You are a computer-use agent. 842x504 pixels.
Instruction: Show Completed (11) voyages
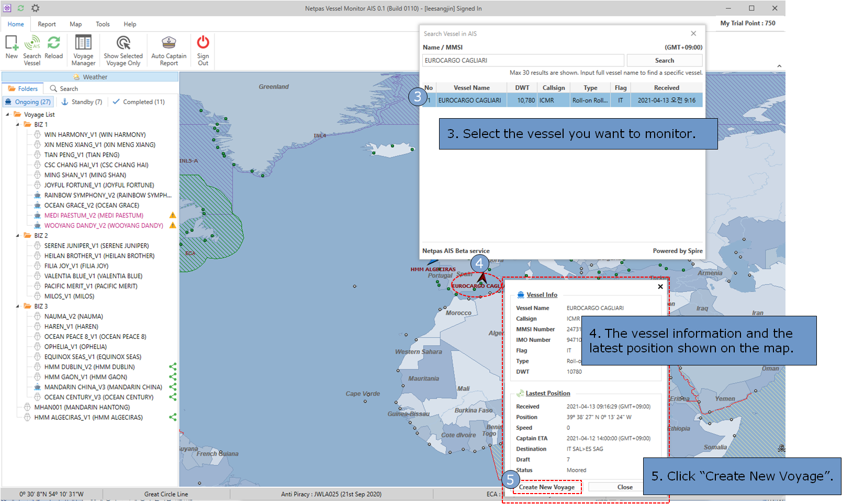tap(139, 102)
